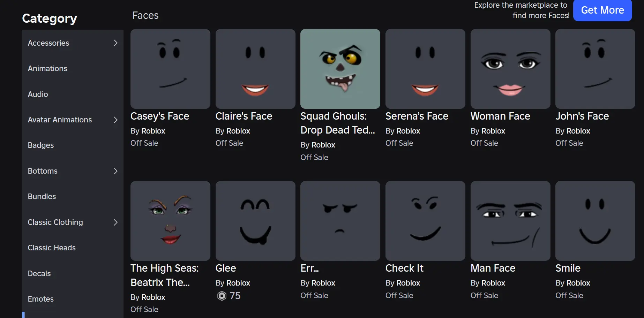Open the Glee face thumbnail
Image resolution: width=644 pixels, height=318 pixels.
click(x=255, y=221)
